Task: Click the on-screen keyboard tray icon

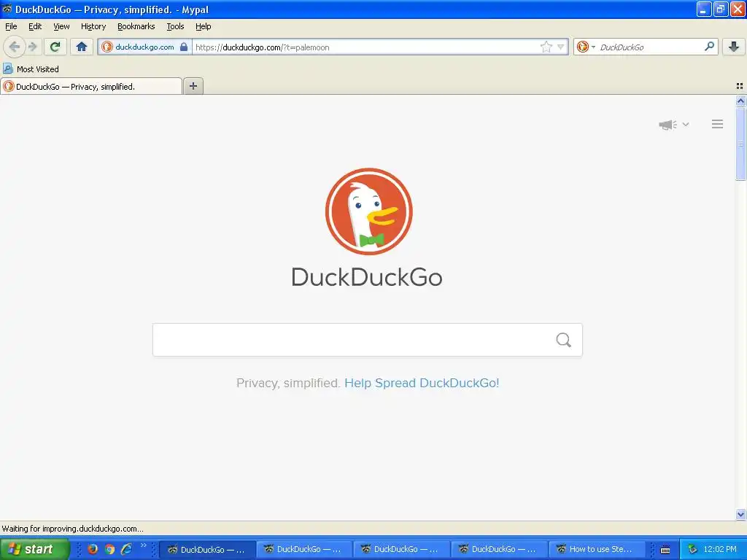Action: (x=665, y=550)
